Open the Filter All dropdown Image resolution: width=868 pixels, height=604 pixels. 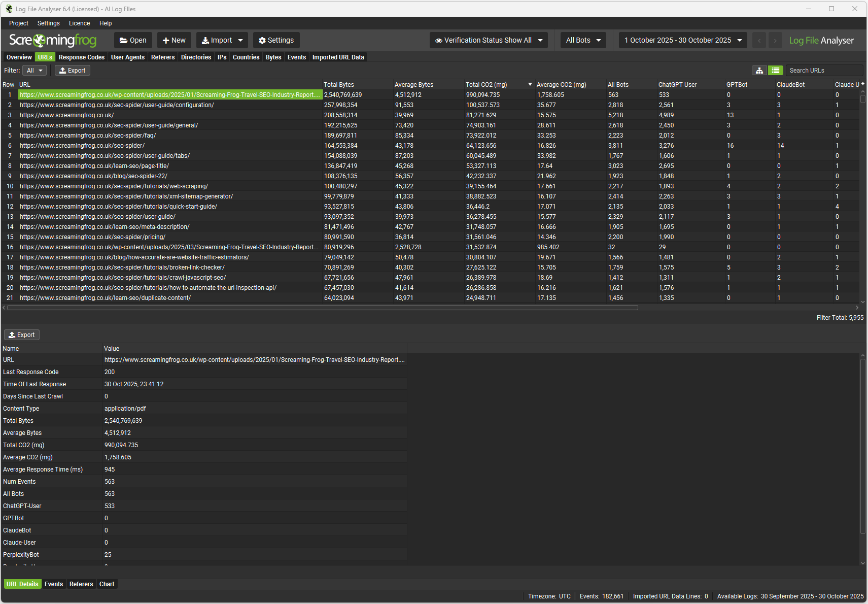pyautogui.click(x=34, y=71)
